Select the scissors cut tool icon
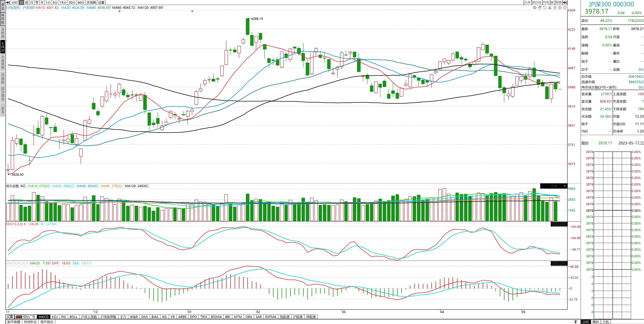644x324 pixels. pos(550,8)
